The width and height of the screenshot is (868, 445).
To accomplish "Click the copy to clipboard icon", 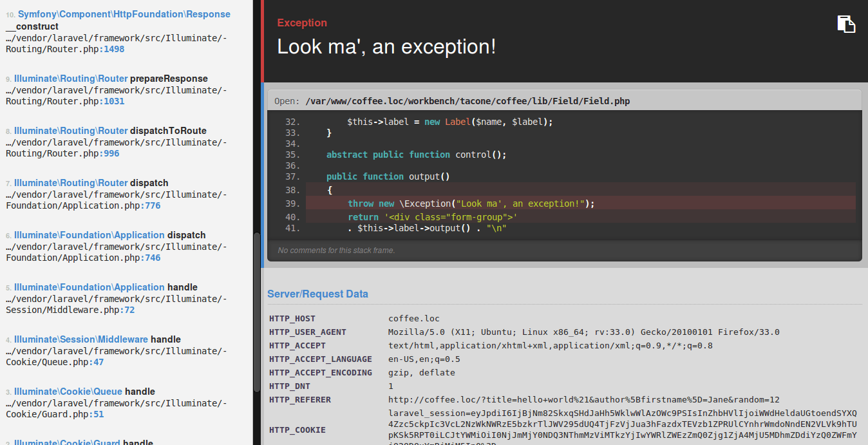I will (846, 24).
